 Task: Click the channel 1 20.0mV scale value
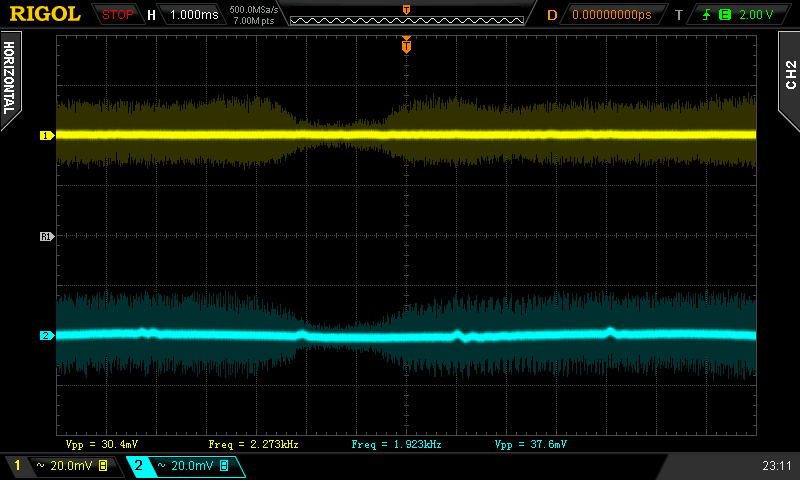(x=71, y=466)
